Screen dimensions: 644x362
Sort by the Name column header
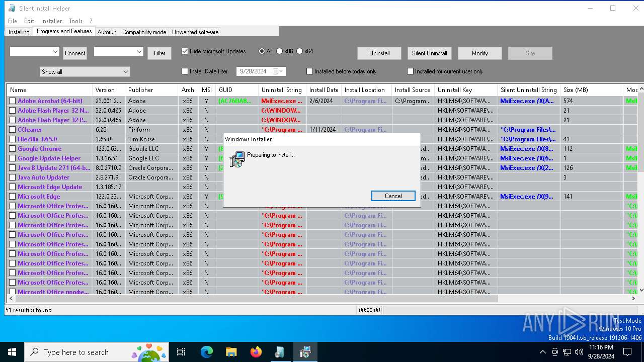click(x=49, y=90)
